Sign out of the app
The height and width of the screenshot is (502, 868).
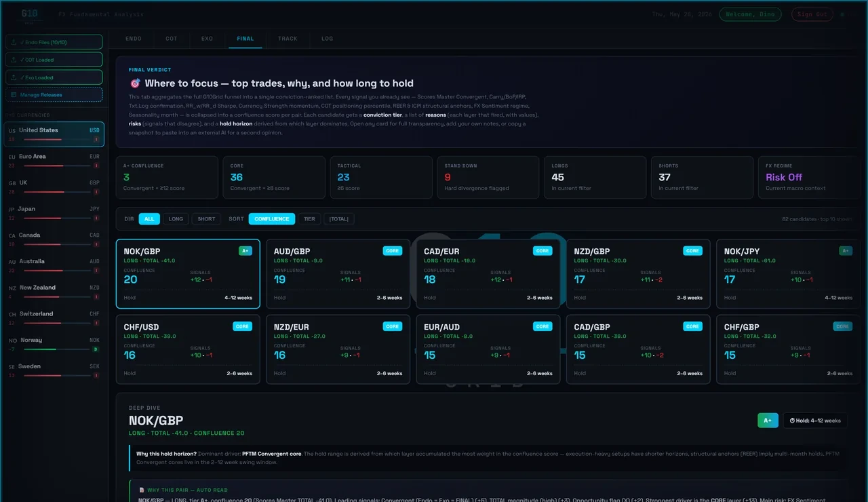click(x=812, y=14)
